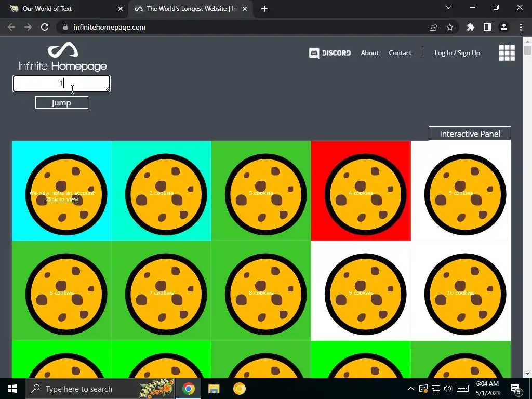532x399 pixels.
Task: Click the scrollbar down arrow
Action: [527, 374]
